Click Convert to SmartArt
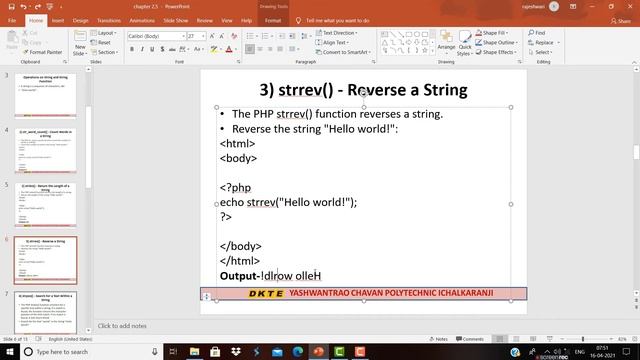640x360 pixels. 343,52
